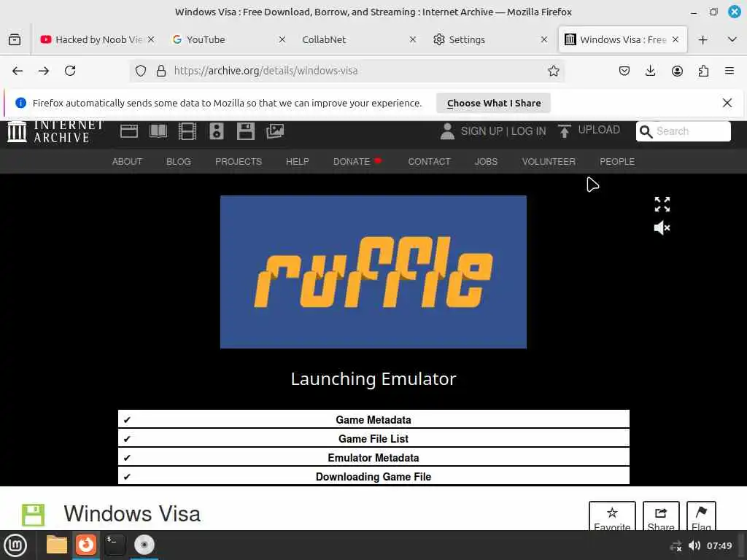Open Internet Archive Texts book icon
This screenshot has height=560, width=747.
coord(158,131)
